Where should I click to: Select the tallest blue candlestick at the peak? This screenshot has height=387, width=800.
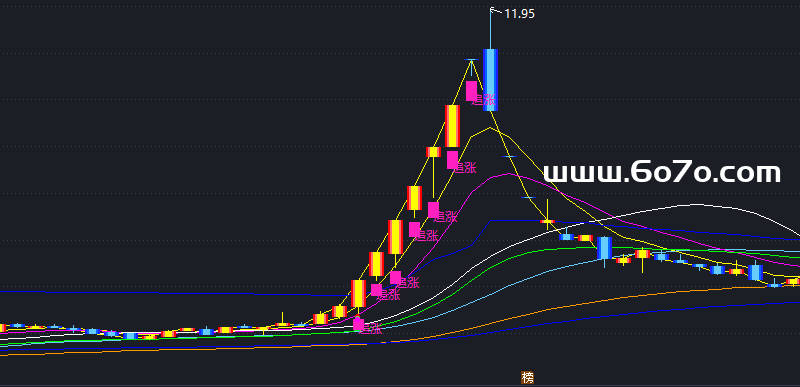(490, 80)
